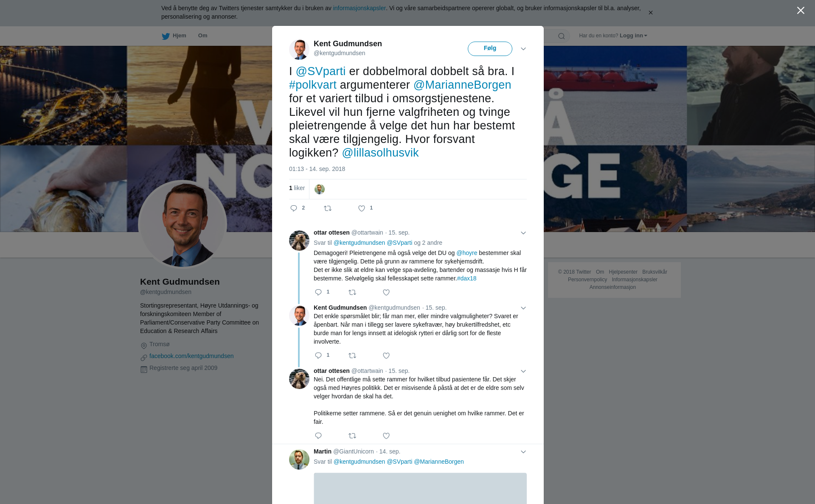Open facebook.com/kentgudmundsen profile link
This screenshot has height=504, width=815.
point(191,356)
